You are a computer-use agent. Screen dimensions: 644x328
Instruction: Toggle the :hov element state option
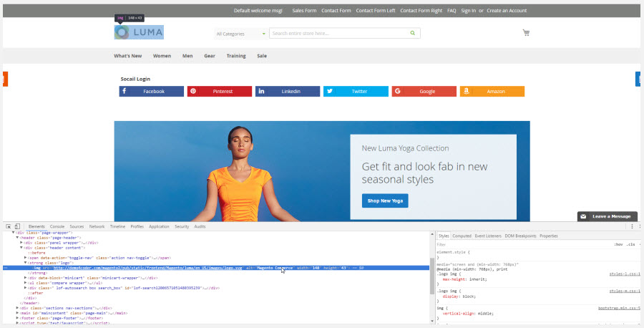618,244
